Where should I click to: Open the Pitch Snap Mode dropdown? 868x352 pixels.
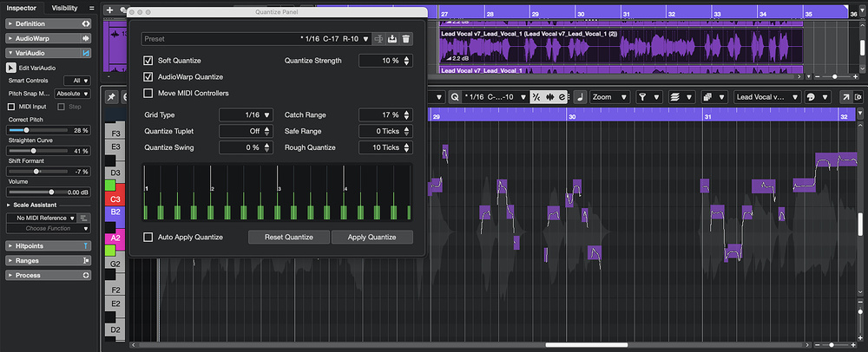coord(72,94)
